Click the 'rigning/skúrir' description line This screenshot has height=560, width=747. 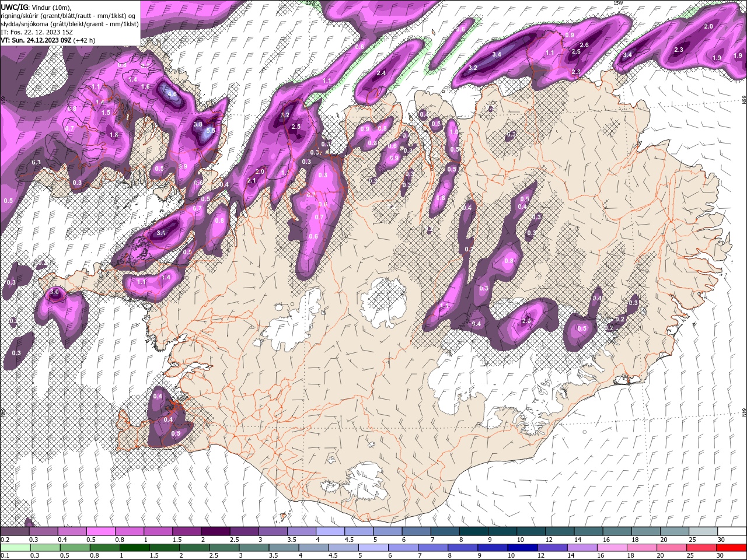(68, 16)
